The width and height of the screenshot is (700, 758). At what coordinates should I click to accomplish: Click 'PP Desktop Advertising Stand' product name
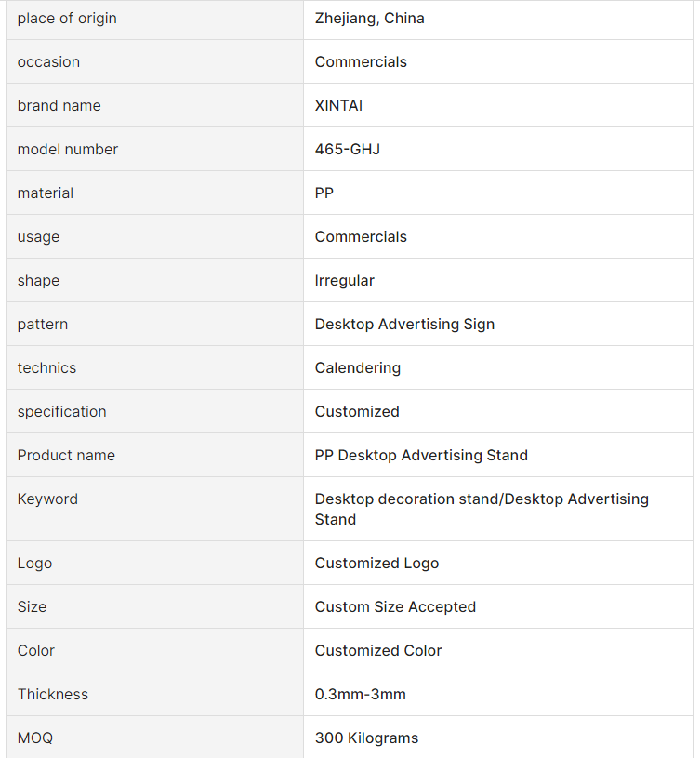[x=421, y=456]
